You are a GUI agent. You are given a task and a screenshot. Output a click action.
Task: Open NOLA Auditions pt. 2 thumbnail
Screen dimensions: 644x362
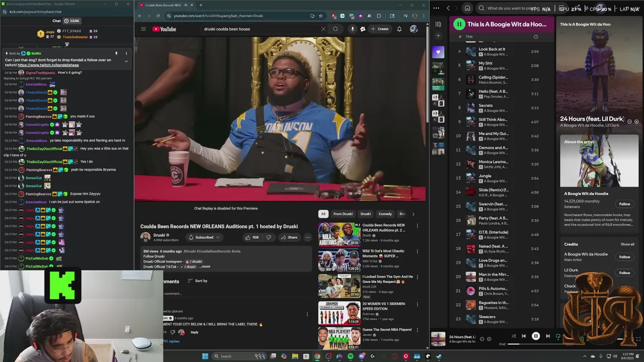click(x=339, y=234)
